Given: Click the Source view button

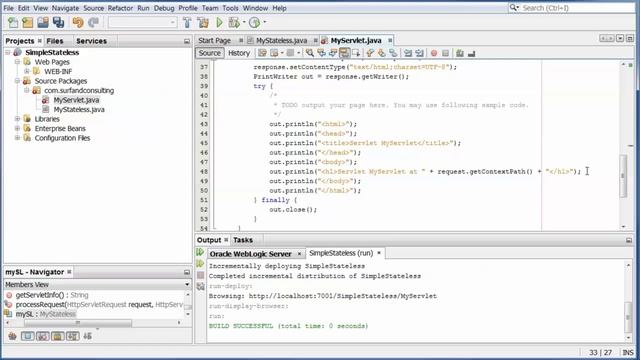Looking at the screenshot, I should click(x=209, y=53).
